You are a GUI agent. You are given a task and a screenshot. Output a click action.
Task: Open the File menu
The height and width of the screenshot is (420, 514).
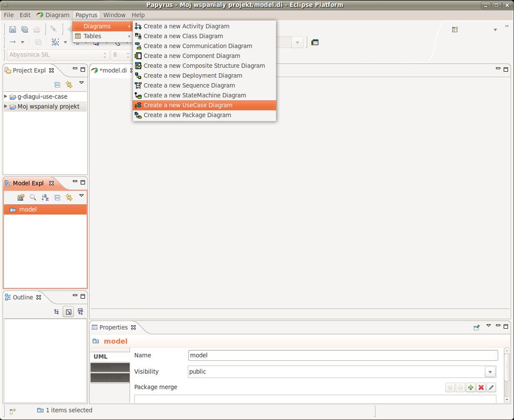9,15
